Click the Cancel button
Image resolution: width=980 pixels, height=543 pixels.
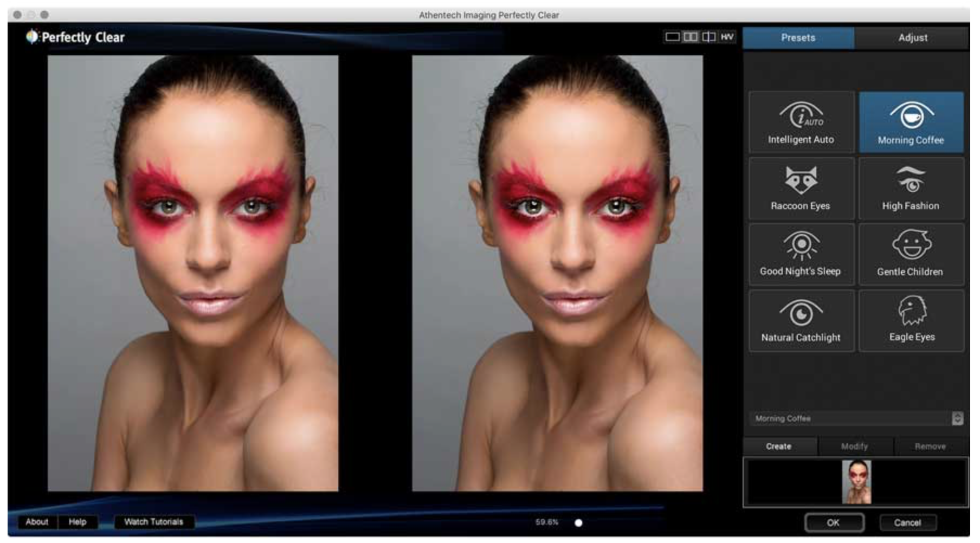click(907, 522)
